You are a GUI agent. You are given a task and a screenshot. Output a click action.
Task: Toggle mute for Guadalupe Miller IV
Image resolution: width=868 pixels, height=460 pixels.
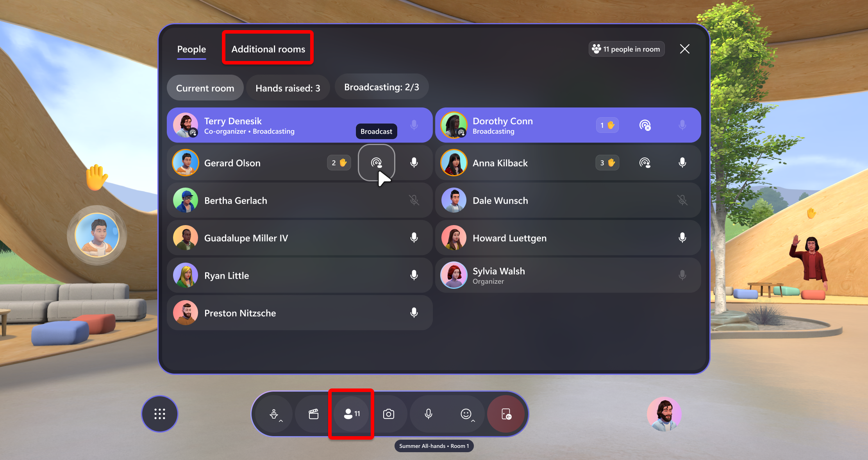(x=414, y=238)
